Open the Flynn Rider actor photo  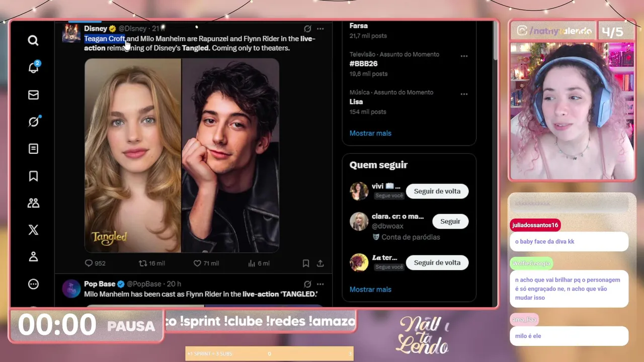pyautogui.click(x=230, y=155)
